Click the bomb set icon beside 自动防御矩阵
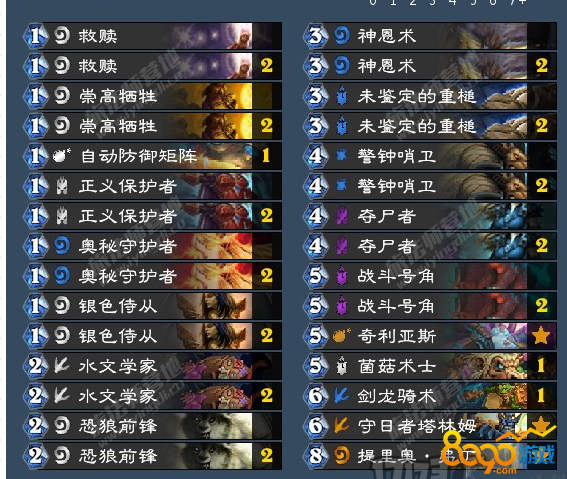Image resolution: width=567 pixels, height=479 pixels. pos(62,156)
